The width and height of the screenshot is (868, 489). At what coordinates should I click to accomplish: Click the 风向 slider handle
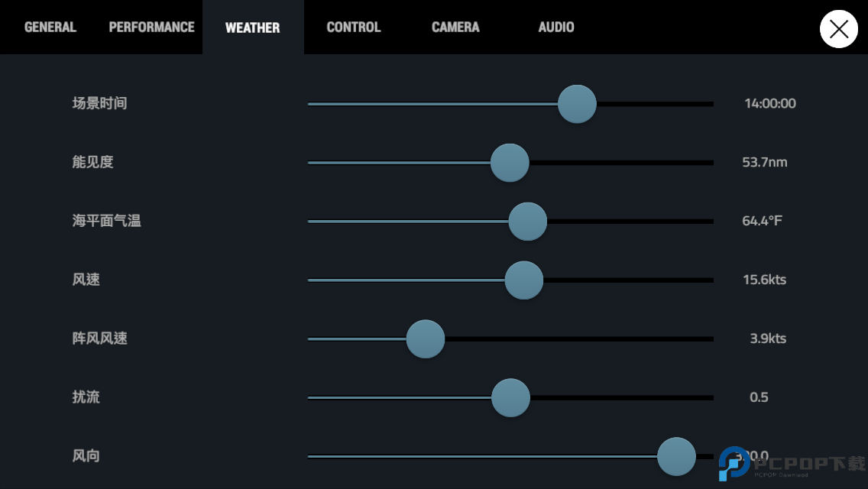676,457
